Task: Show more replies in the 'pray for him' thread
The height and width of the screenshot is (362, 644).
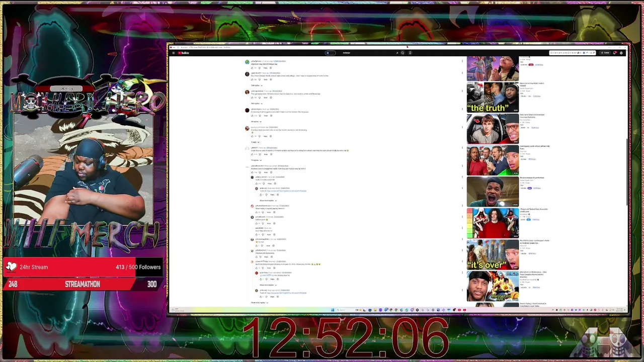Action: pyautogui.click(x=268, y=285)
